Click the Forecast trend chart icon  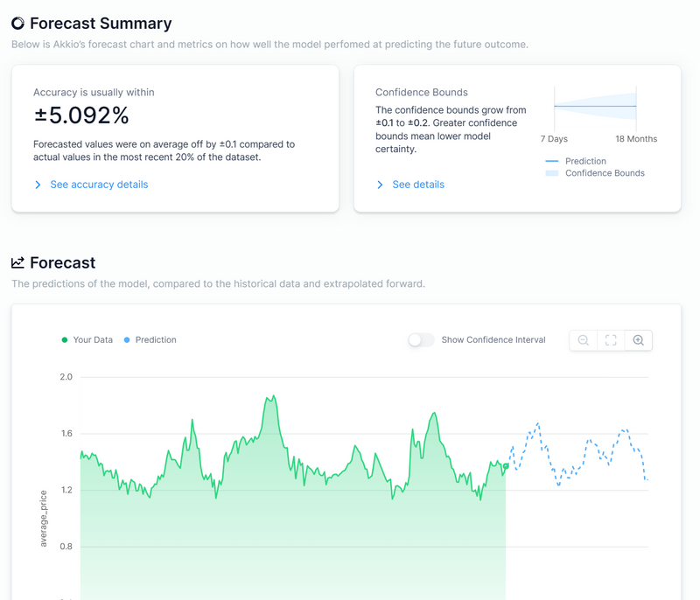pos(17,262)
